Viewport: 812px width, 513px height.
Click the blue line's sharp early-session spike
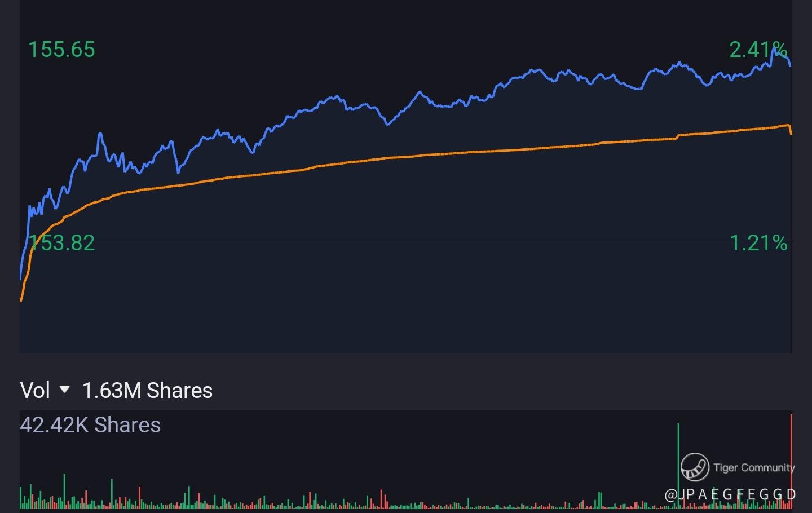tap(100, 134)
